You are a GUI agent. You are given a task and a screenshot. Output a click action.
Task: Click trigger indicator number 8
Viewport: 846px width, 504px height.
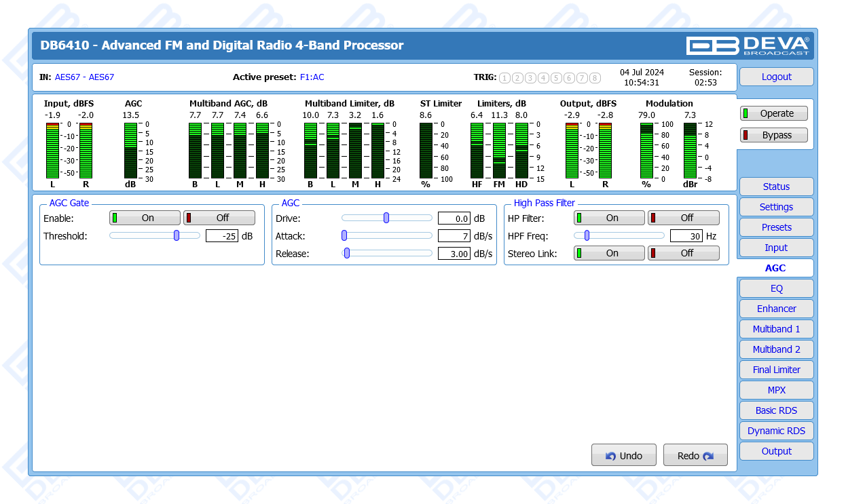[x=595, y=78]
